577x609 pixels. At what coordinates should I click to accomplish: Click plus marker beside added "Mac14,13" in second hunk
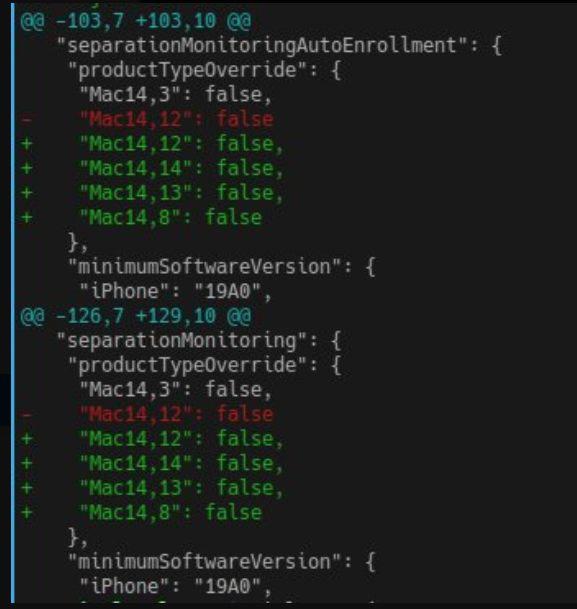tap(26, 488)
